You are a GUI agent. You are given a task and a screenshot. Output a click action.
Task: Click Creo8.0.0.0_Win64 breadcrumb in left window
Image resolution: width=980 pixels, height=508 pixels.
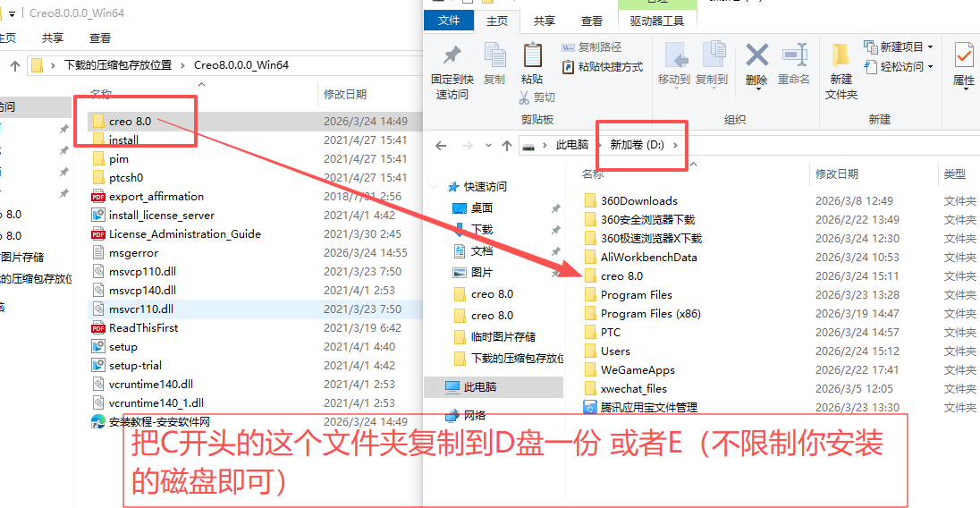241,65
